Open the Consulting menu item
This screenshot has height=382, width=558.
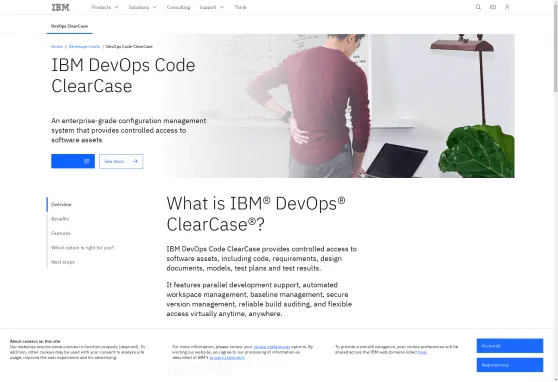tap(178, 7)
